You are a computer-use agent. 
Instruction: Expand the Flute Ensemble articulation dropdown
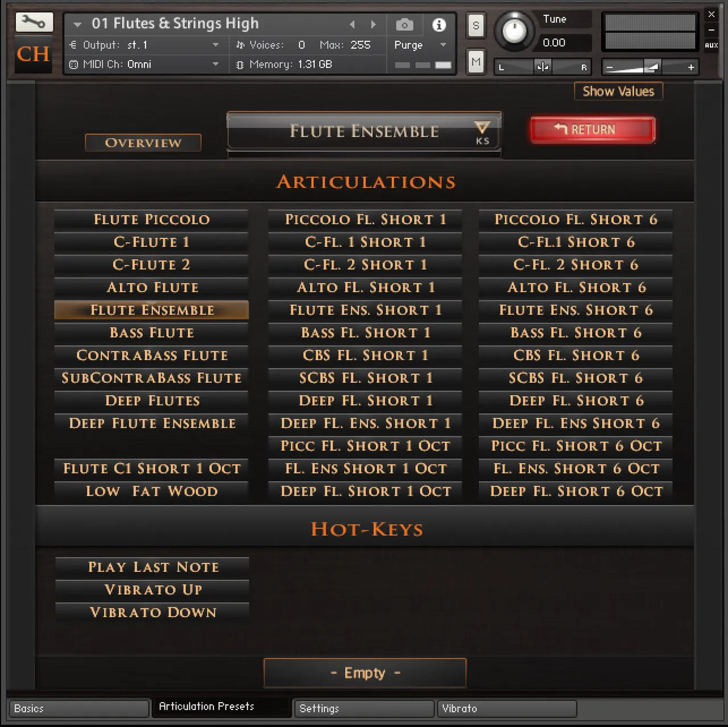pyautogui.click(x=482, y=129)
